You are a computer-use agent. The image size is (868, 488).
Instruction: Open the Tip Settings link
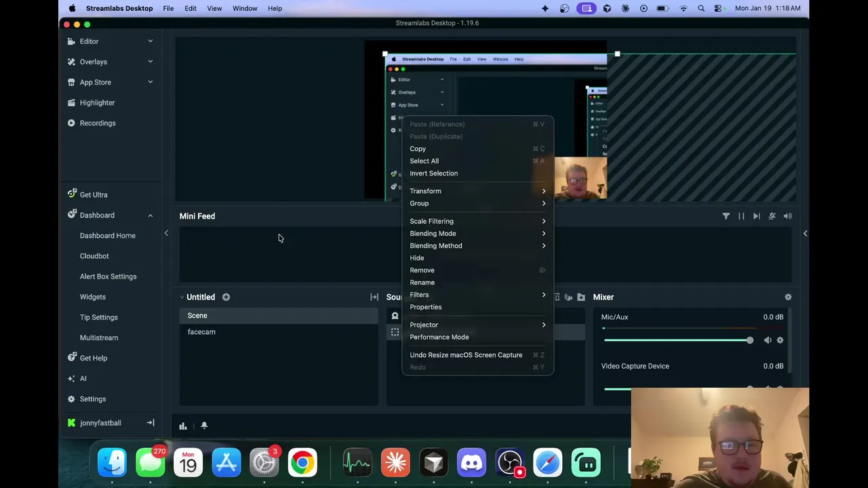pos(98,317)
